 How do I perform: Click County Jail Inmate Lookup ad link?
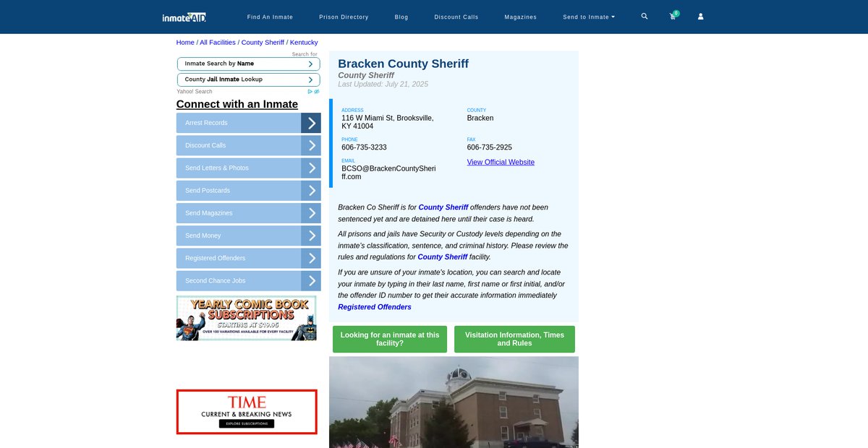pyautogui.click(x=248, y=79)
